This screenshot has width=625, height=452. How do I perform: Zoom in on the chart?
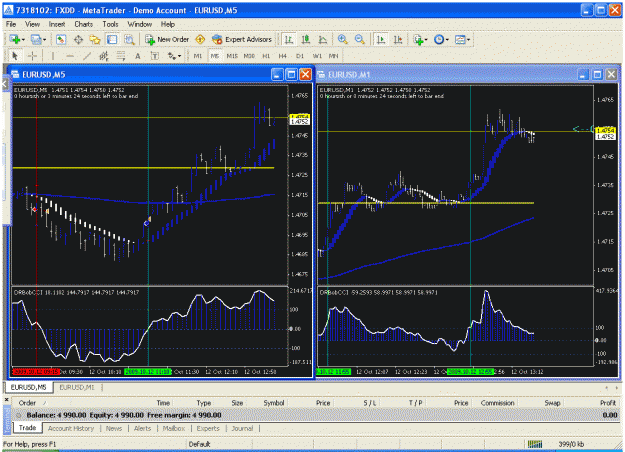point(342,39)
